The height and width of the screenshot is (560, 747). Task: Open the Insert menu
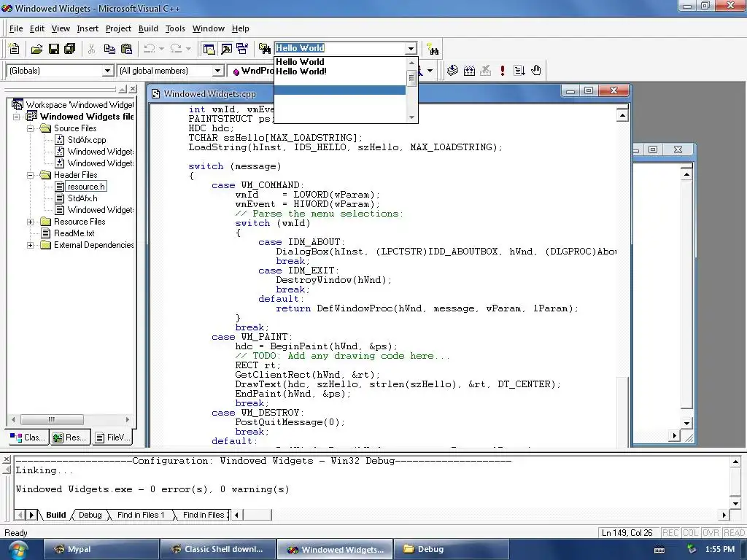pyautogui.click(x=88, y=28)
